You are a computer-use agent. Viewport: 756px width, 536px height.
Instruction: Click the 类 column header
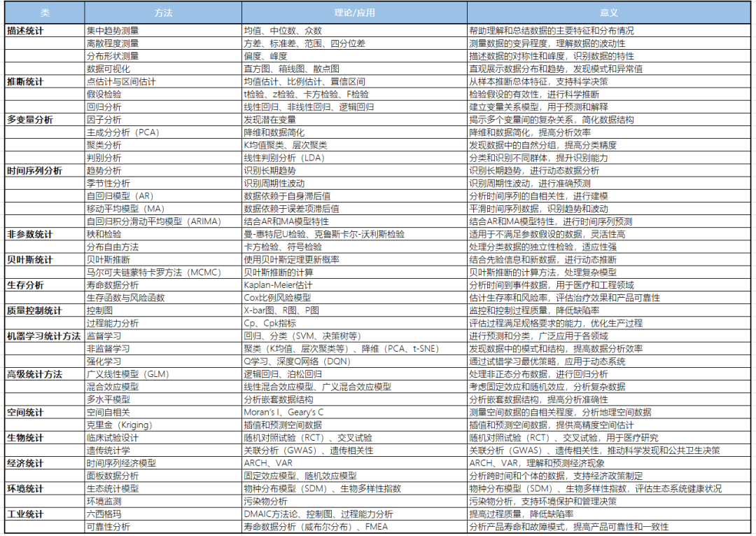click(44, 13)
